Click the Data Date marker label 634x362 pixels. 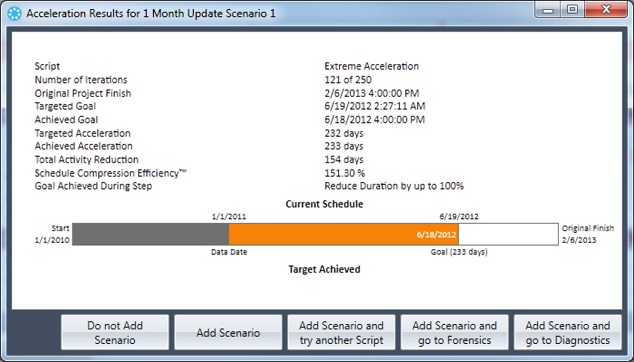coord(229,252)
